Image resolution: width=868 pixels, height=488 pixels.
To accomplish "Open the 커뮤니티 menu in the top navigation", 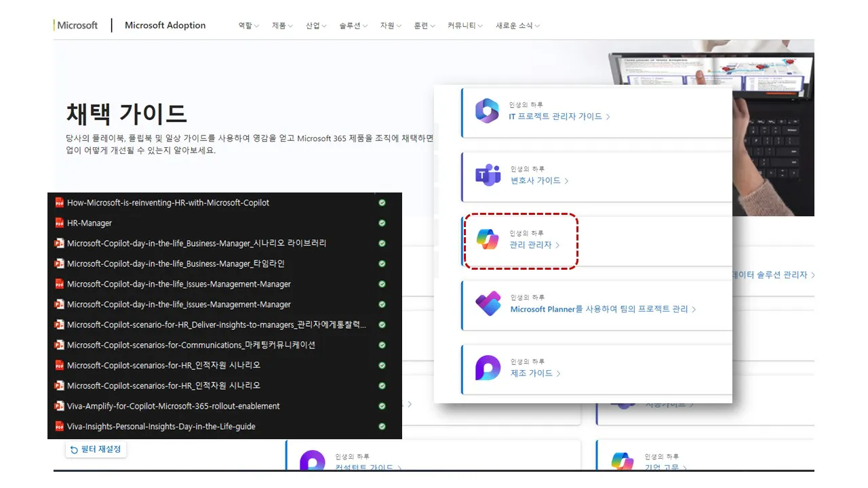I will [x=465, y=26].
